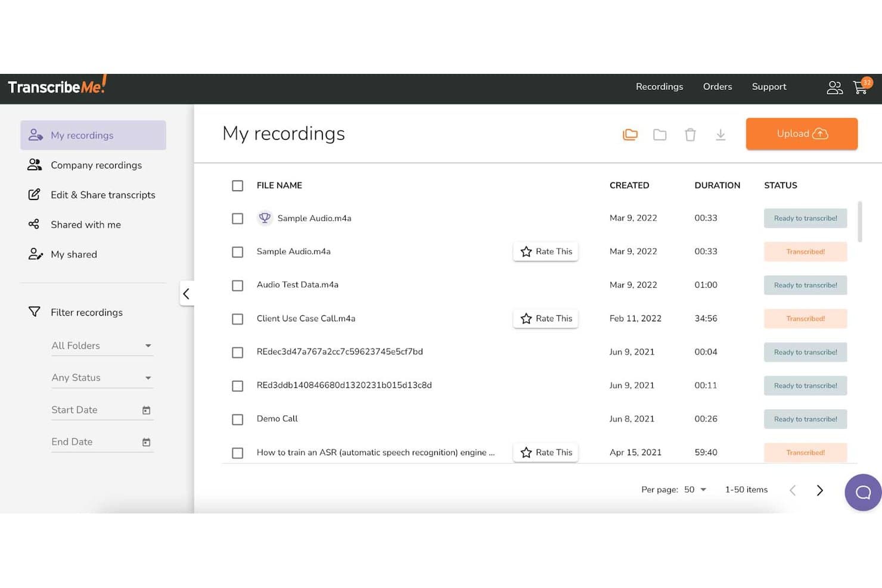Click the closed folder icon in toolbar
882x588 pixels.
coord(660,135)
